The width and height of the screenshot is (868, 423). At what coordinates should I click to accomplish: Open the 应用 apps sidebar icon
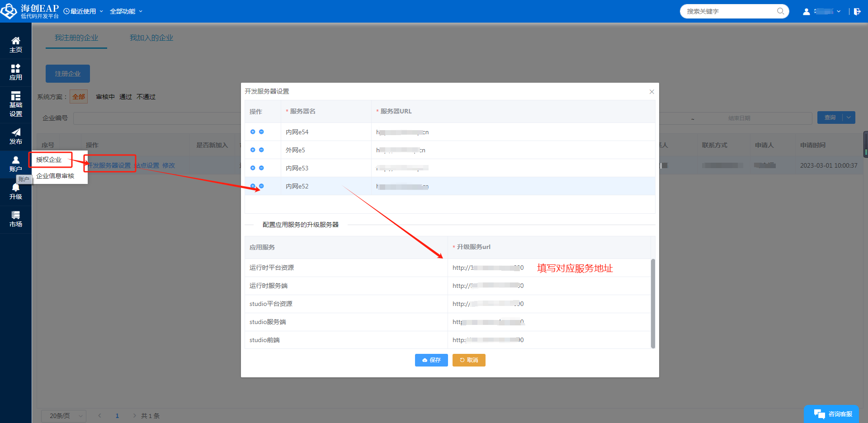(15, 72)
